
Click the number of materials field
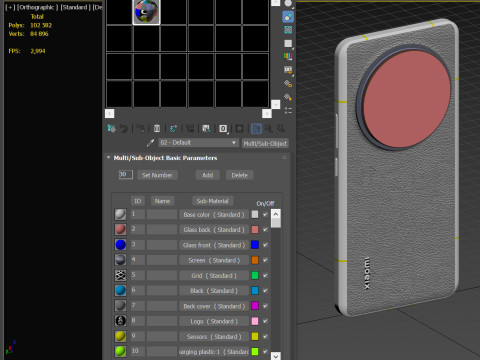(126, 174)
